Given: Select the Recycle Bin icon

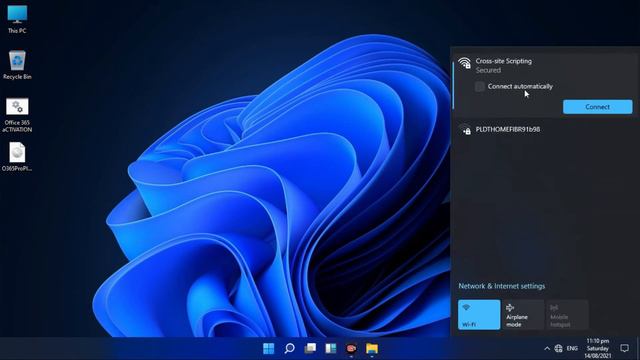Looking at the screenshot, I should [17, 65].
